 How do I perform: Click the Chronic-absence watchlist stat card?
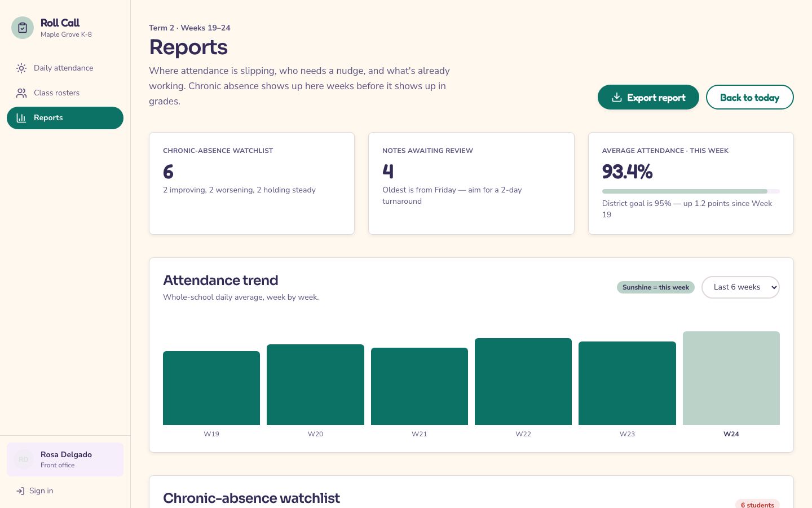tap(251, 183)
